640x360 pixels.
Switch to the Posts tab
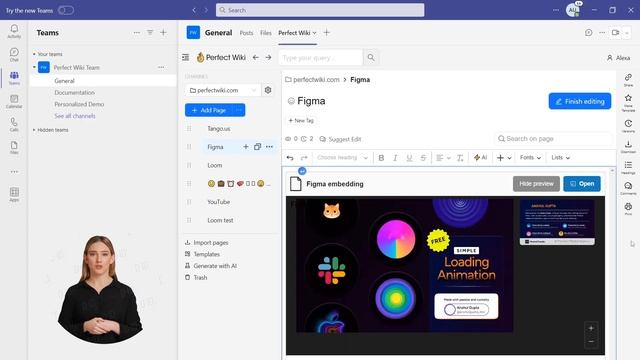point(246,33)
